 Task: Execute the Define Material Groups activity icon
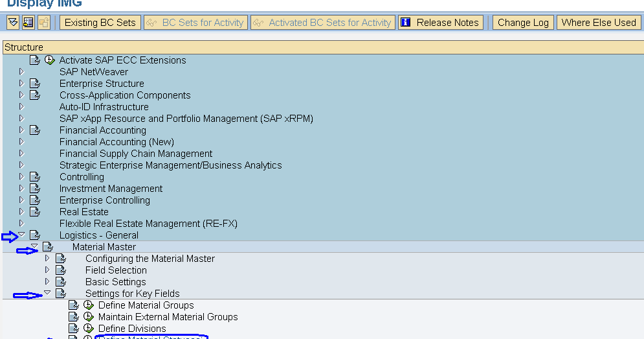89,305
